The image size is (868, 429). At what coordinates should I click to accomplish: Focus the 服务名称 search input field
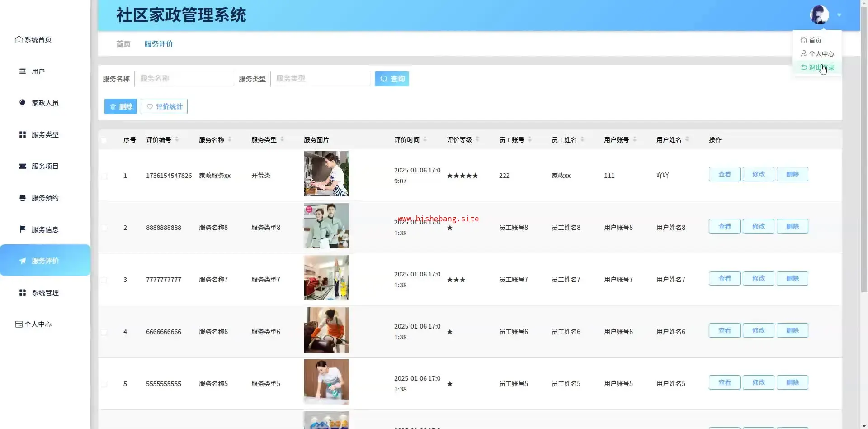tap(184, 79)
